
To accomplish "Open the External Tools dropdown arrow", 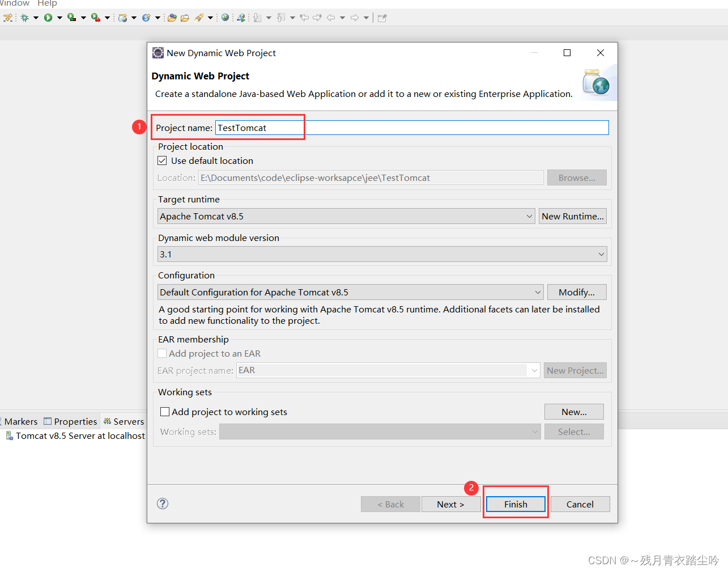I will coord(107,18).
